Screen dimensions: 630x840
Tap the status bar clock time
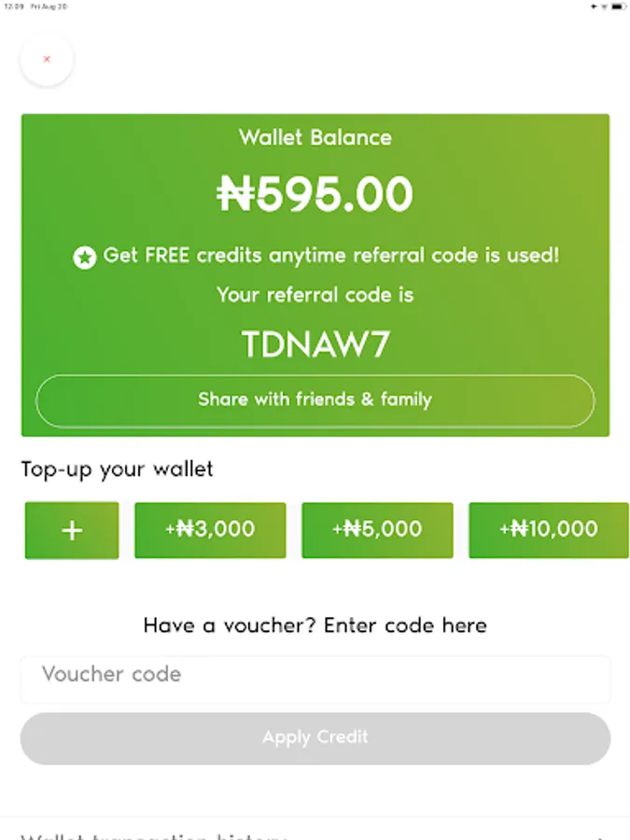(x=13, y=7)
